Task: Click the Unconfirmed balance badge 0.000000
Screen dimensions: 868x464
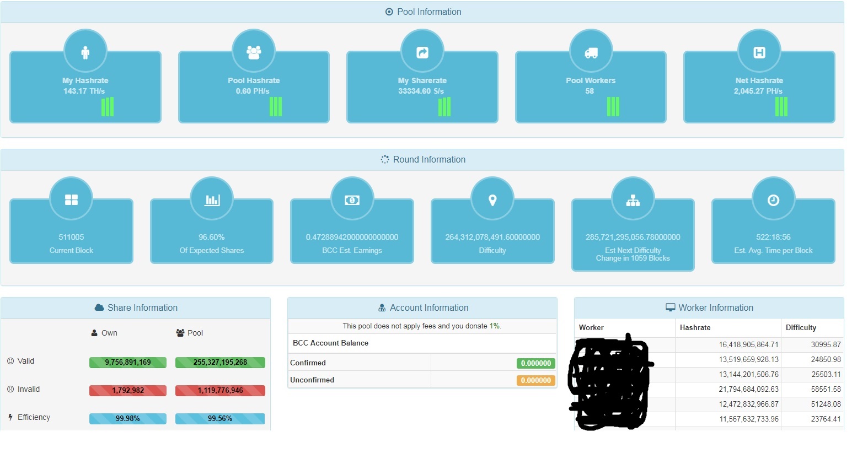Action: [536, 380]
